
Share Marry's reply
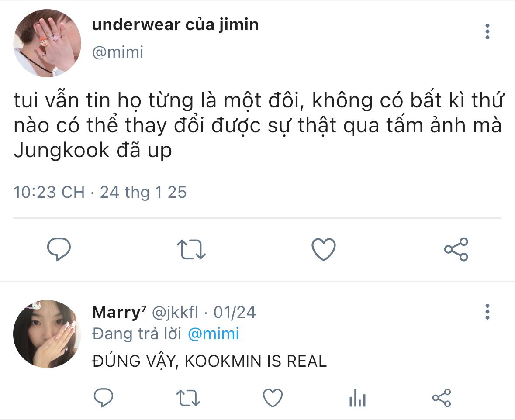(442, 398)
